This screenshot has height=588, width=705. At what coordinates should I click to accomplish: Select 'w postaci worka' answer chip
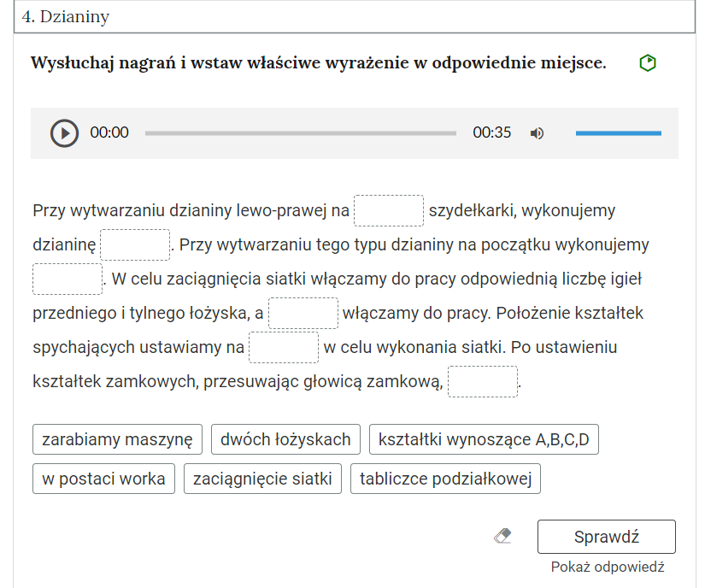(103, 479)
